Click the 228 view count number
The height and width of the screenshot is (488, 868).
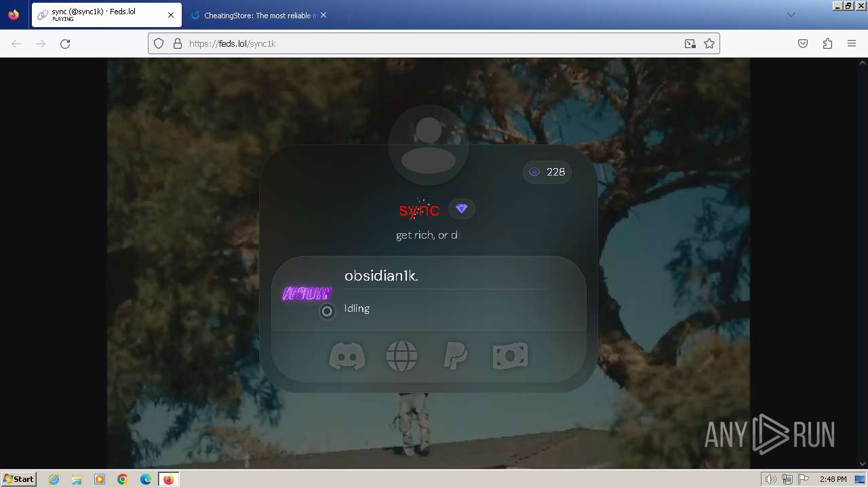tap(555, 172)
